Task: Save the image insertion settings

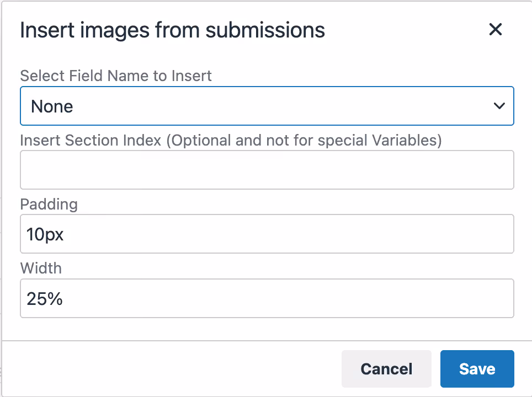Action: coord(477,369)
